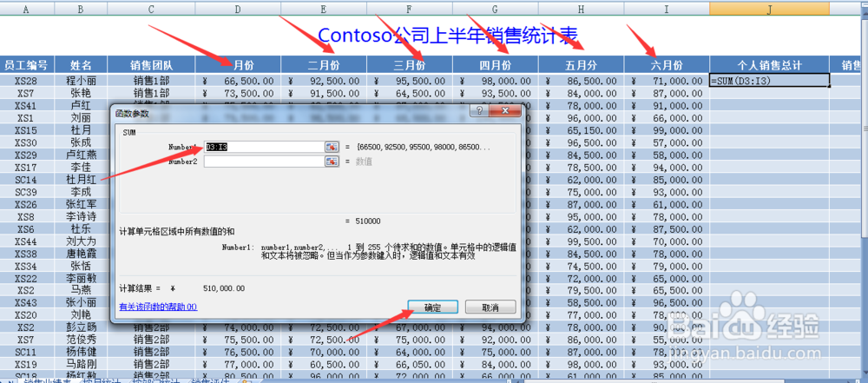Select name cell 李丽敏

[81, 278]
